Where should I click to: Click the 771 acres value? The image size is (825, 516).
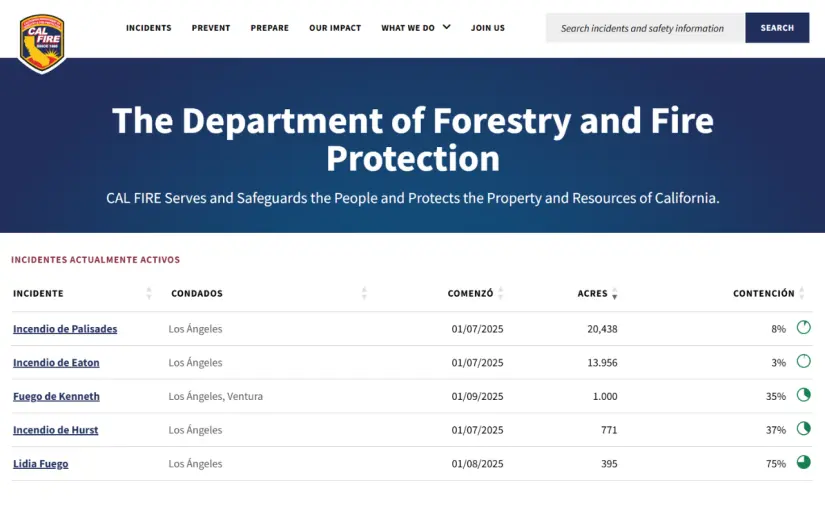click(609, 430)
